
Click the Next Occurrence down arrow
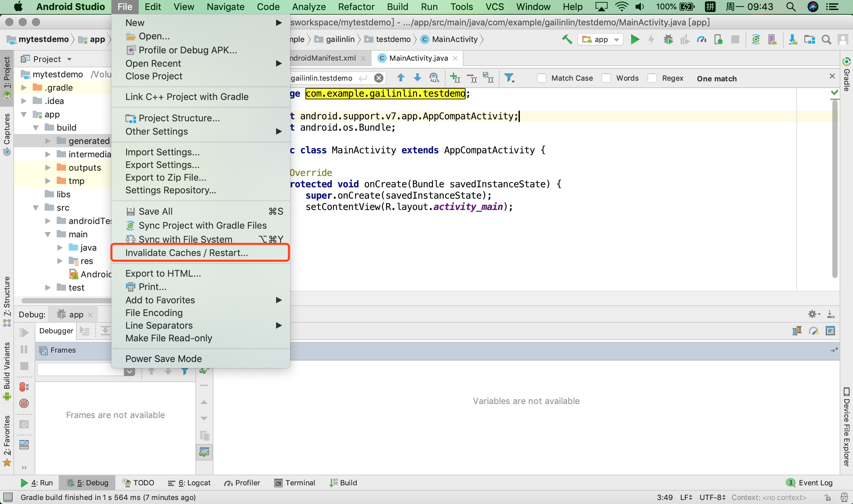[x=417, y=78]
